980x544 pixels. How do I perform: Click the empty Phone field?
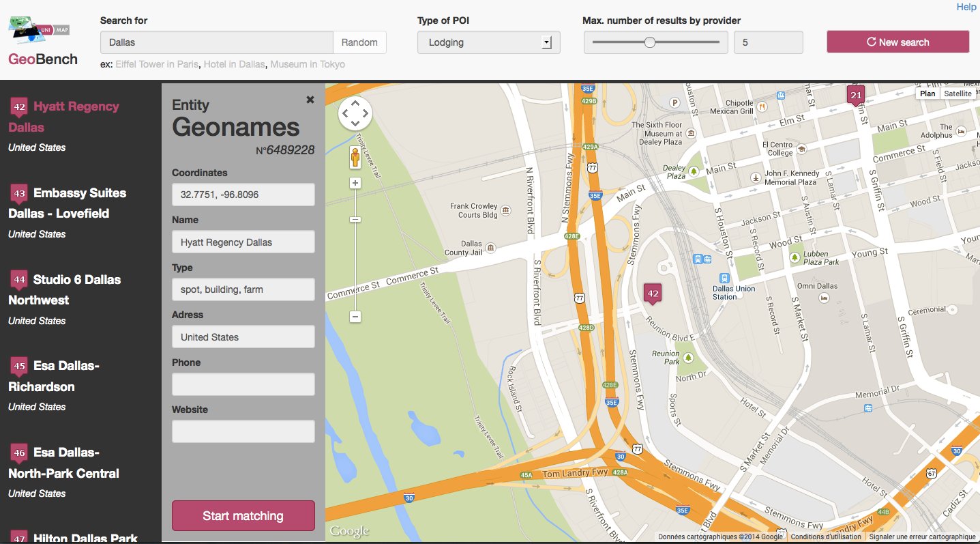(x=243, y=384)
